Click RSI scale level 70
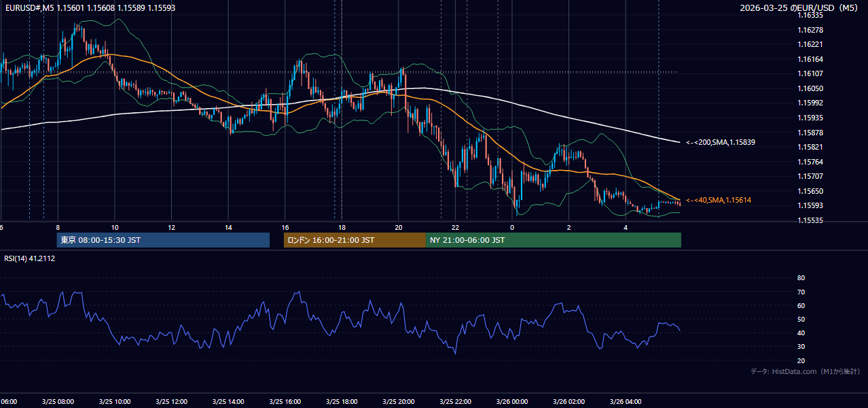Screen dimensions: 868x408 [x=801, y=292]
